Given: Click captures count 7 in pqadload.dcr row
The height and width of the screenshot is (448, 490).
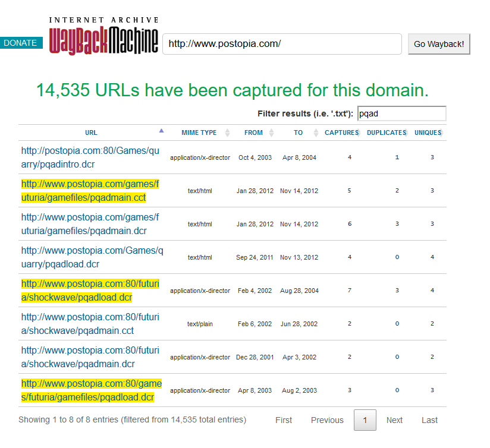Looking at the screenshot, I should click(350, 291).
